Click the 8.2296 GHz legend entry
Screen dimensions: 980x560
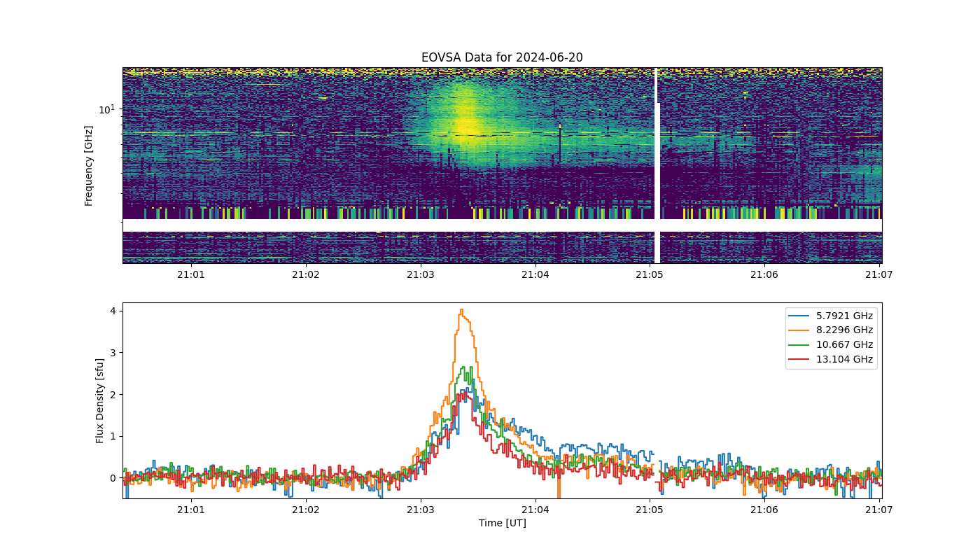pyautogui.click(x=831, y=330)
